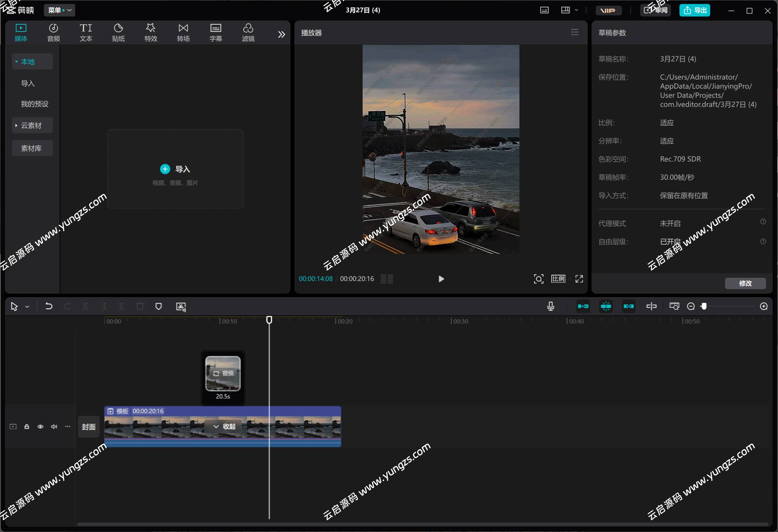Open the Effects (特效) panel
The height and width of the screenshot is (532, 778).
click(x=151, y=33)
